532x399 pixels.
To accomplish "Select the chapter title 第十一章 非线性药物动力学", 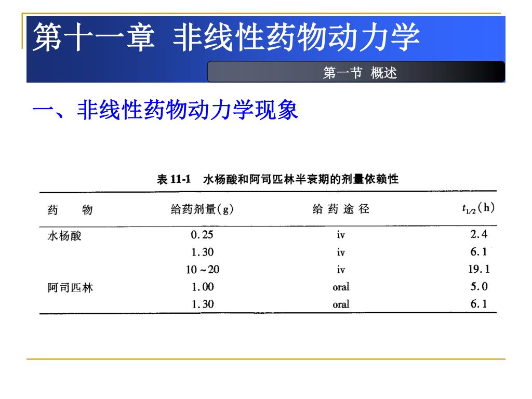I will 227,37.
